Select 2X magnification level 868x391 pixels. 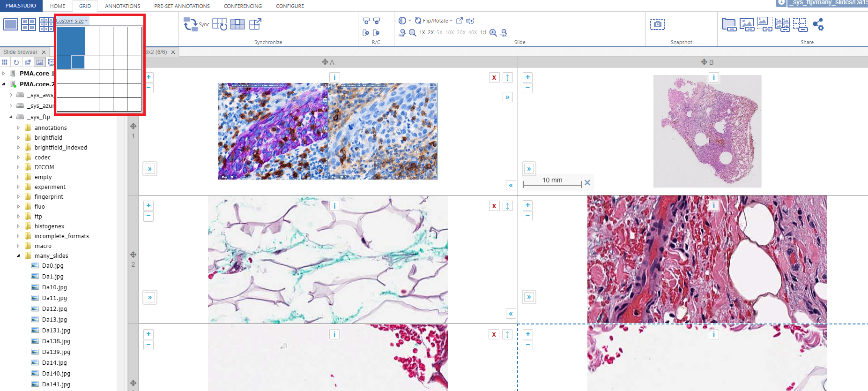click(x=431, y=33)
